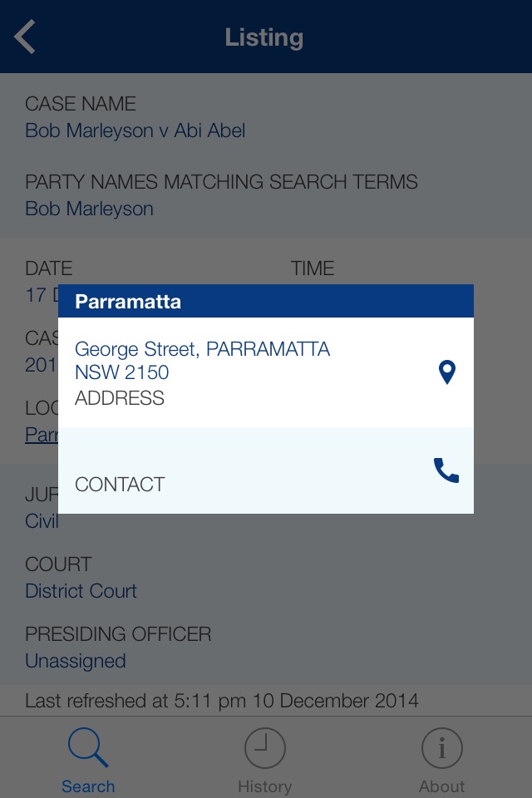
Task: Tap the map pin location icon
Action: coord(446,372)
